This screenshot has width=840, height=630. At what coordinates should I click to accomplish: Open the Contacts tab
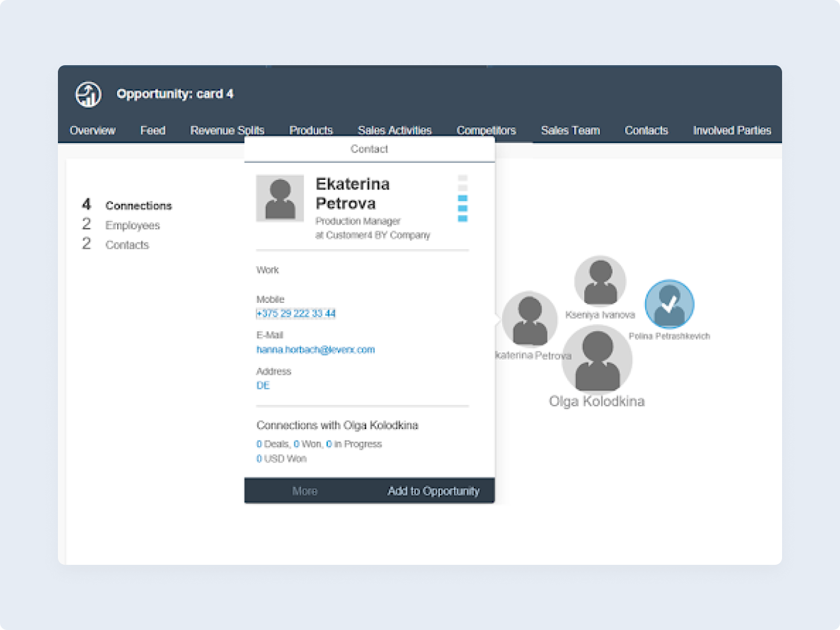coord(646,130)
